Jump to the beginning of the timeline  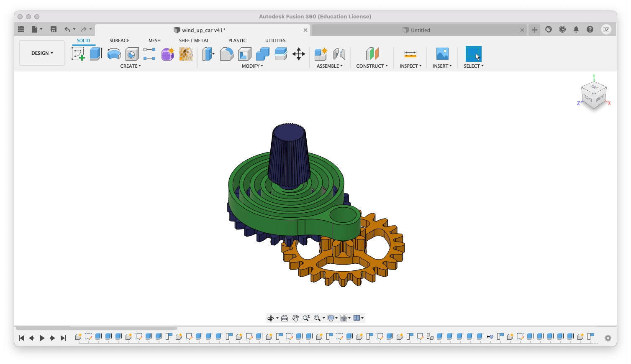pyautogui.click(x=21, y=338)
